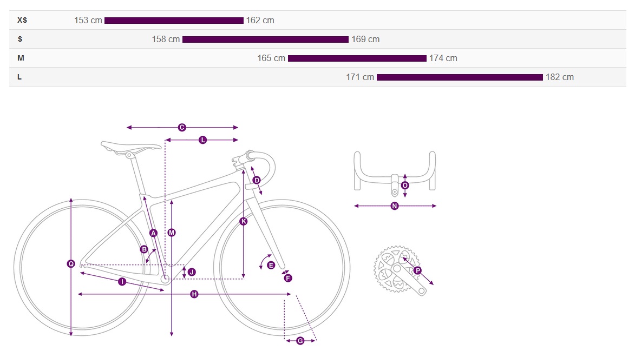635x364 pixels.
Task: Select the G trail marker
Action: (x=300, y=341)
